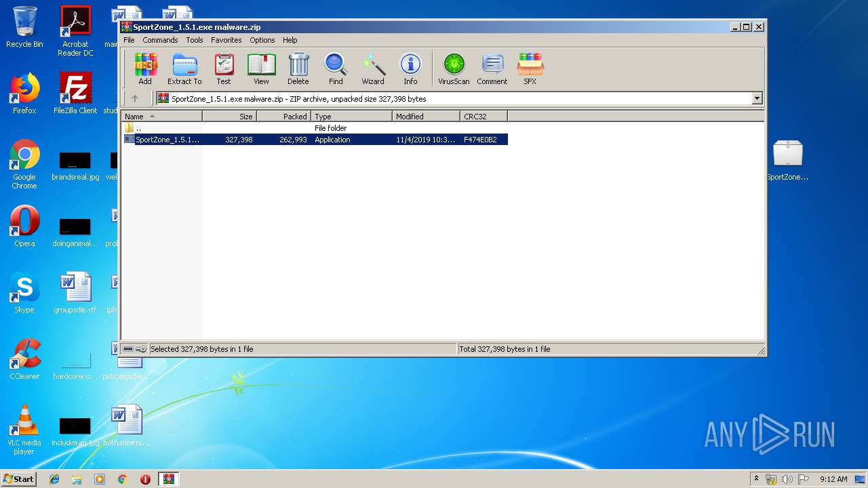
Task: Open the Commands menu
Action: tap(160, 40)
